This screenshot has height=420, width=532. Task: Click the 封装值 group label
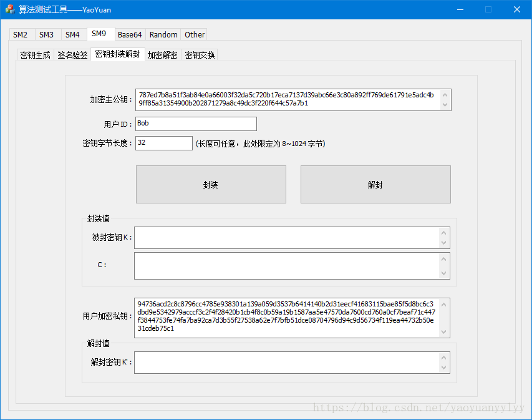[x=99, y=218]
